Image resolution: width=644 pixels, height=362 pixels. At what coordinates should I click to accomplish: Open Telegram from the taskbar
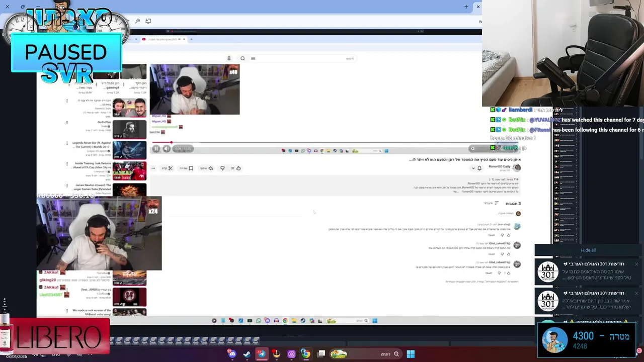[x=262, y=354]
